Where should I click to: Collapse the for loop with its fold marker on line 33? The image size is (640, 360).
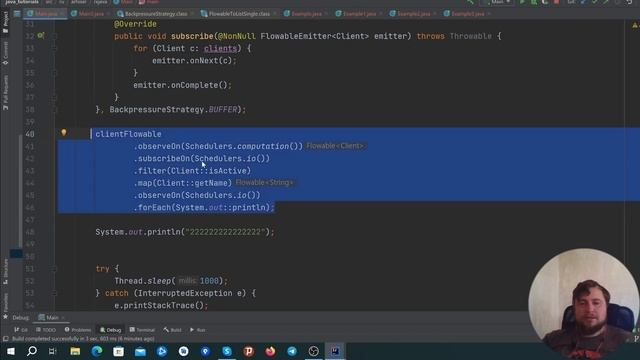click(54, 48)
